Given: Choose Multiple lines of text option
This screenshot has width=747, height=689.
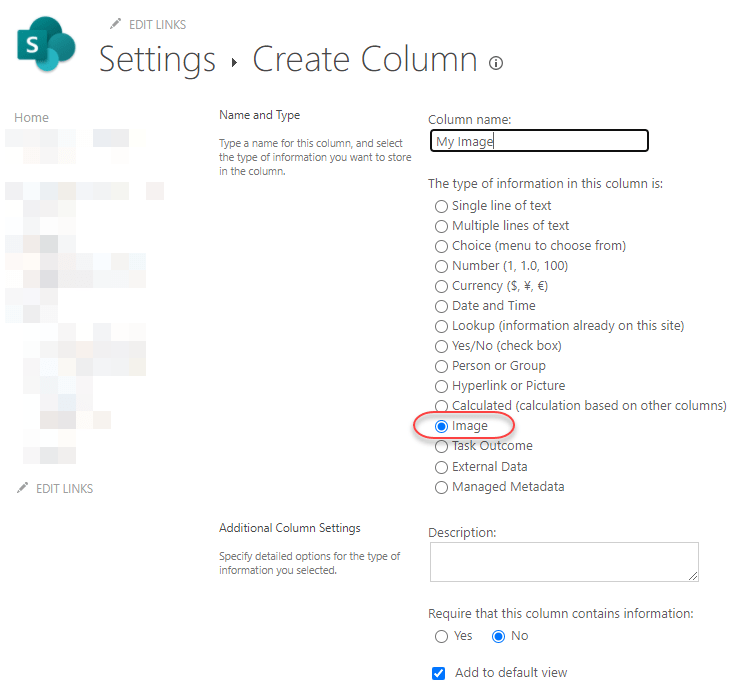Looking at the screenshot, I should tap(441, 226).
